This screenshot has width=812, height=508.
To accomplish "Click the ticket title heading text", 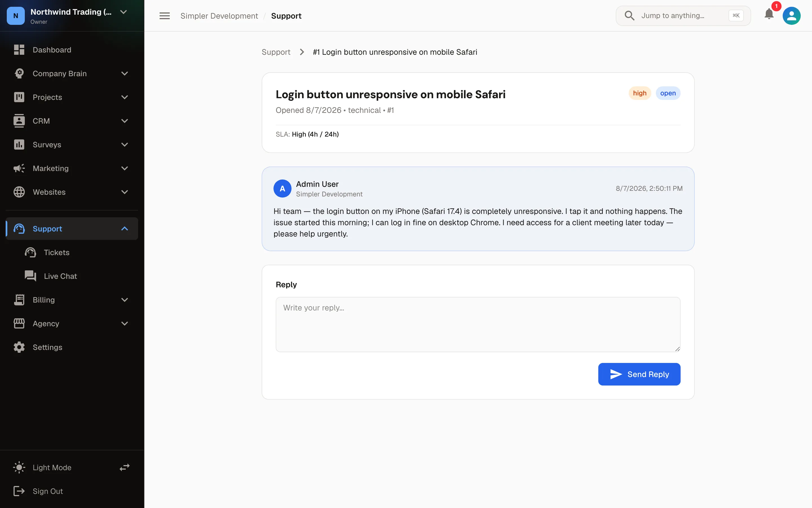I will point(390,95).
